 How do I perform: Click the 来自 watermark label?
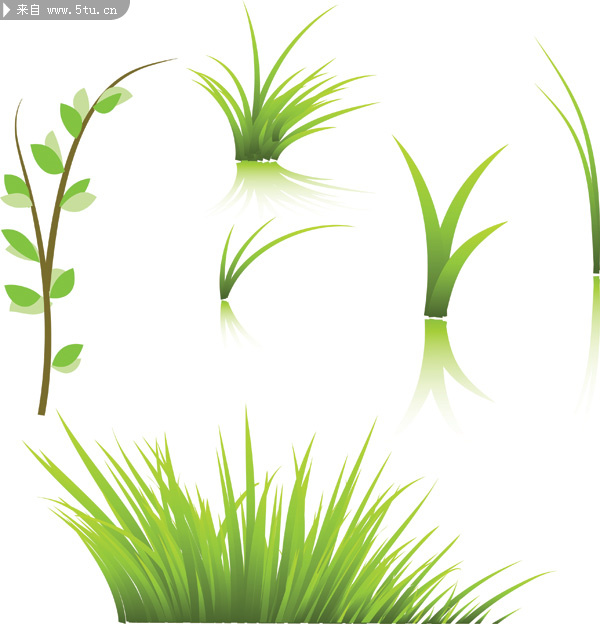click(x=29, y=10)
